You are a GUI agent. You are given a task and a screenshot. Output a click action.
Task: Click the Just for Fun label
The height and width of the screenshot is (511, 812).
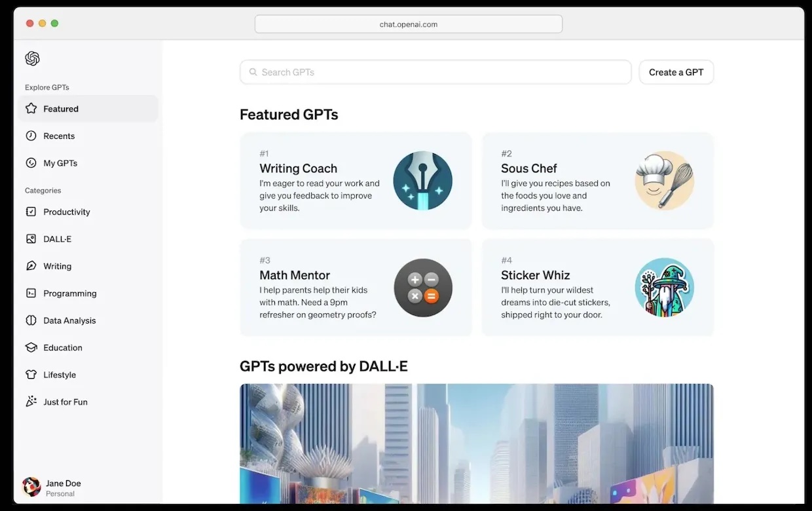65,402
